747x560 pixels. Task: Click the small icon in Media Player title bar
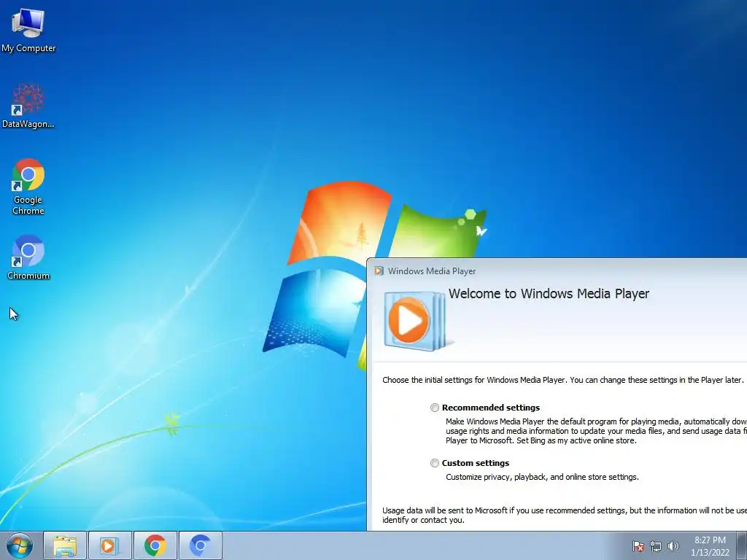pyautogui.click(x=379, y=271)
